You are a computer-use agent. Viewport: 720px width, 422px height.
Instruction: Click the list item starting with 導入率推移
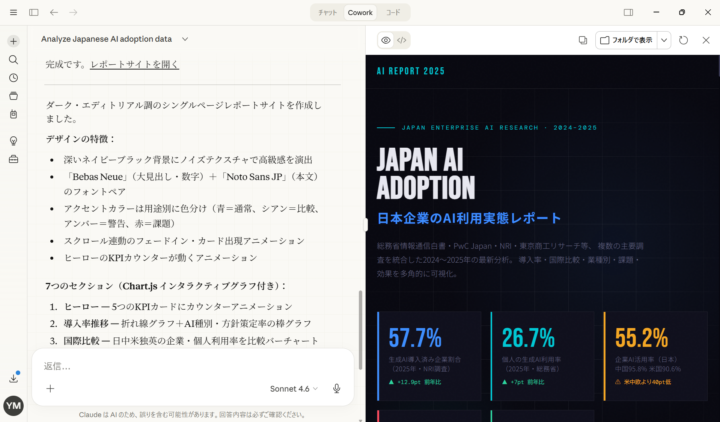187,324
